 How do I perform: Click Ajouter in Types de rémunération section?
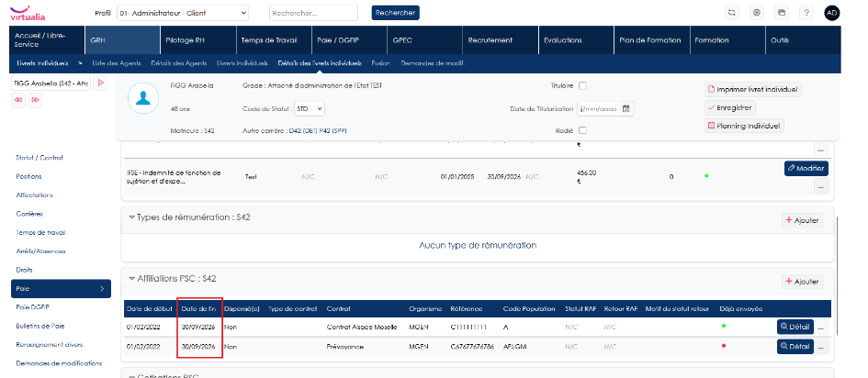[802, 220]
